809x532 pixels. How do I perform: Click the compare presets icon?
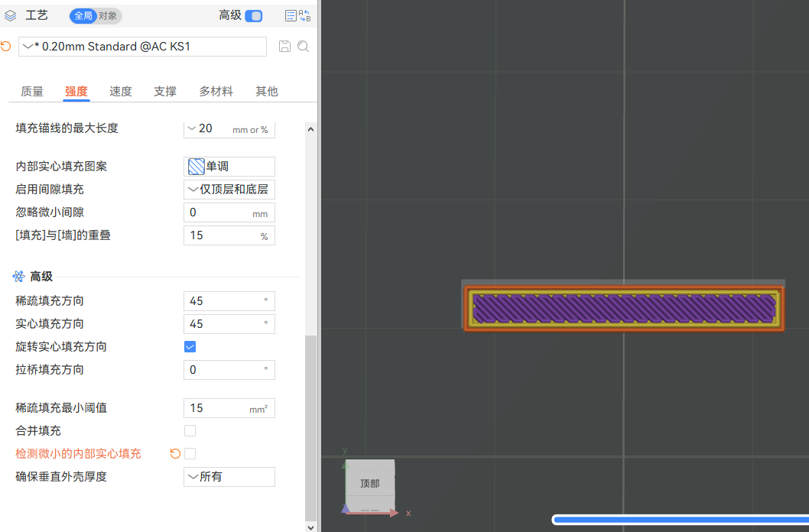[x=305, y=16]
